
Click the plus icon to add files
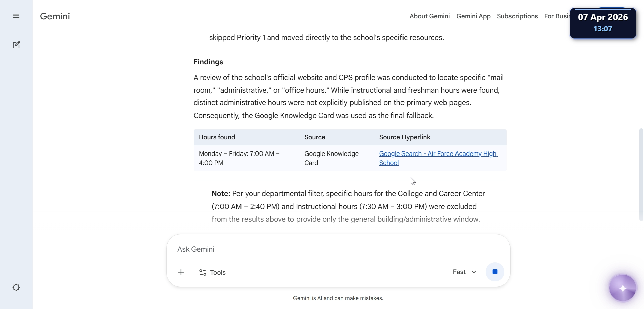pos(181,272)
